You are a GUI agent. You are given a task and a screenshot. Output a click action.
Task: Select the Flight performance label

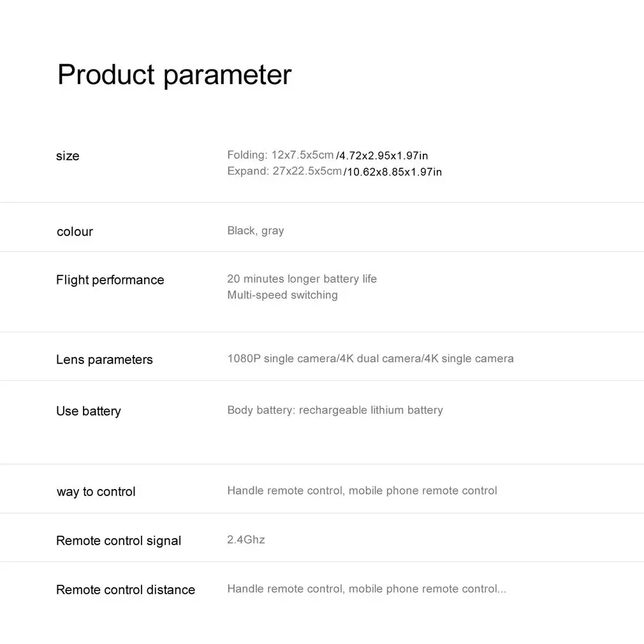[110, 280]
